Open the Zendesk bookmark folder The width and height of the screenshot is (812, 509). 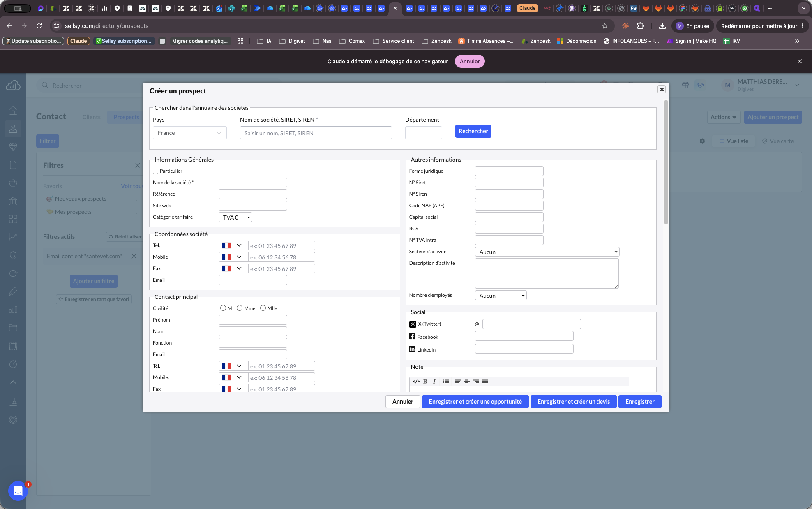436,41
